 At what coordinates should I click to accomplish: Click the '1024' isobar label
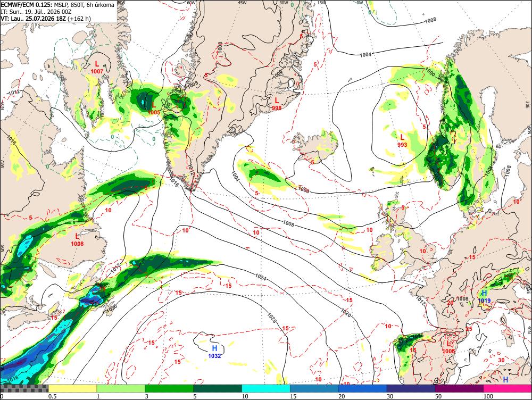click(260, 277)
